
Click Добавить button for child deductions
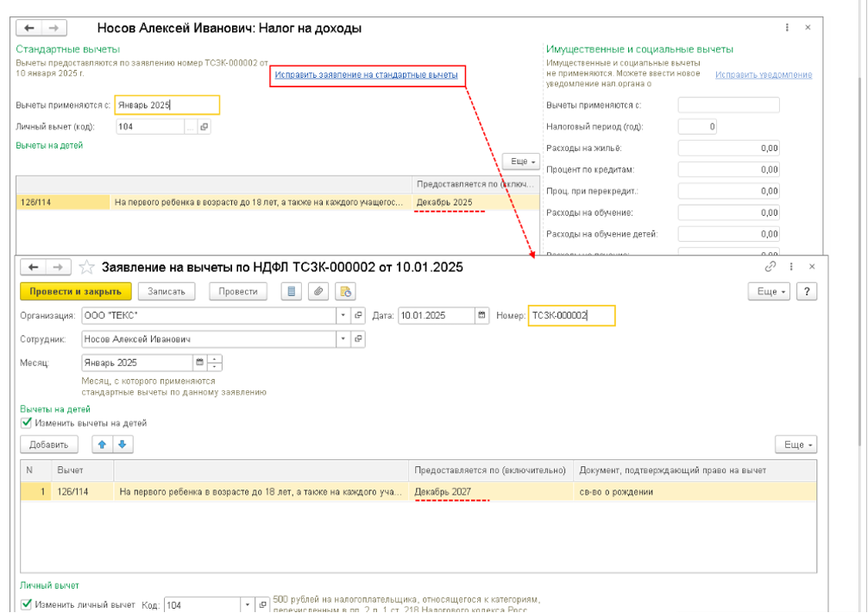[x=48, y=445]
